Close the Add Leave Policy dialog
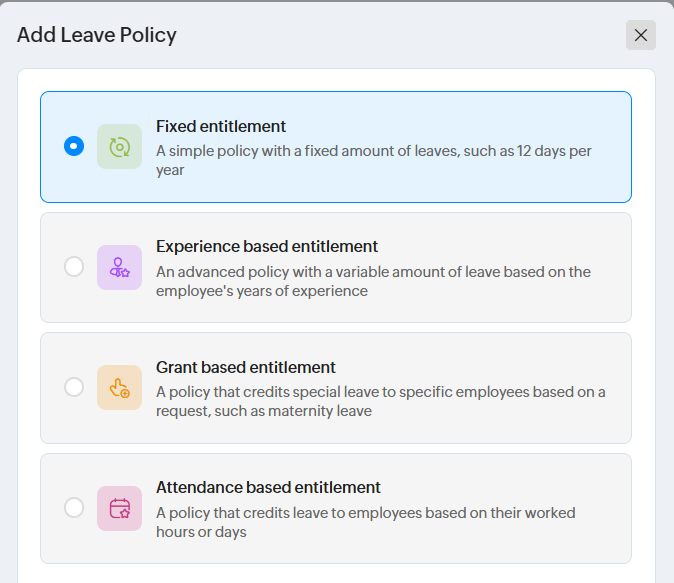This screenshot has width=674, height=583. (641, 35)
